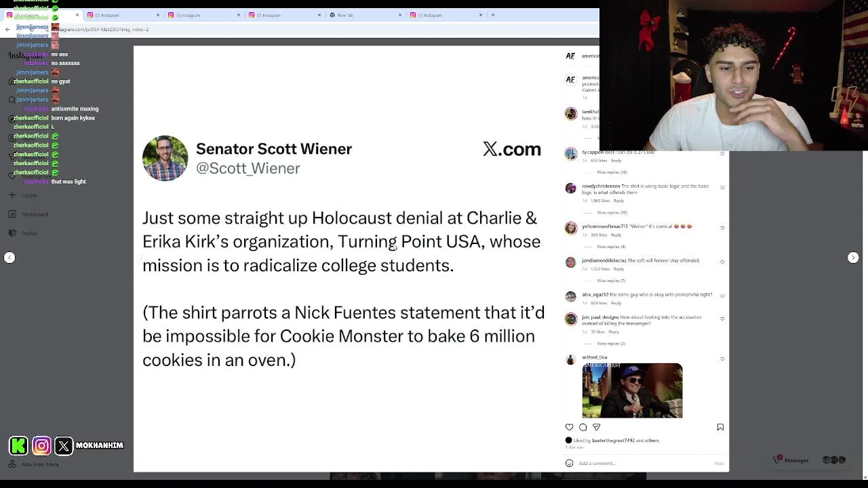Expand View replies (16)

[x=612, y=172]
